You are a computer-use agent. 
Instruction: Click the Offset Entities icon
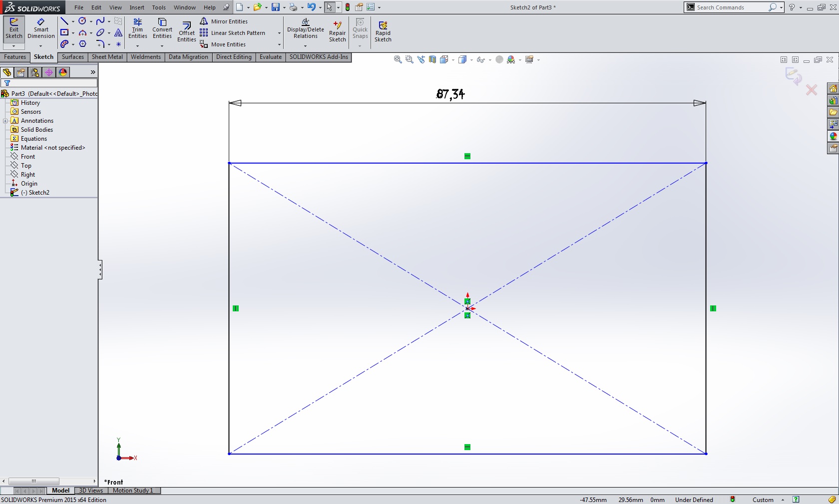pyautogui.click(x=186, y=31)
